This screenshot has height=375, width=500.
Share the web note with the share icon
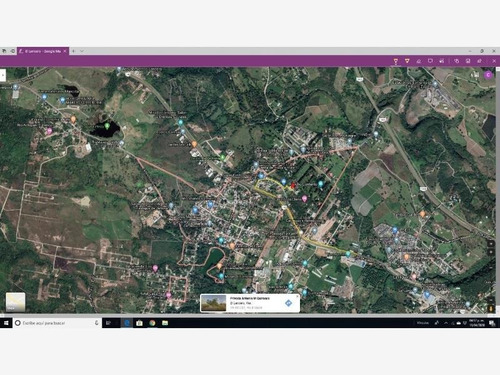pyautogui.click(x=479, y=61)
